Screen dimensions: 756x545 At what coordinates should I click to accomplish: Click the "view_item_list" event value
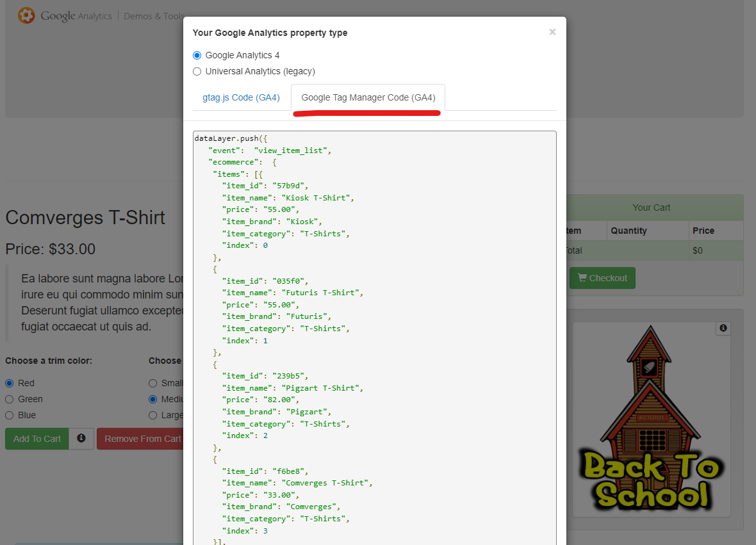click(x=291, y=150)
